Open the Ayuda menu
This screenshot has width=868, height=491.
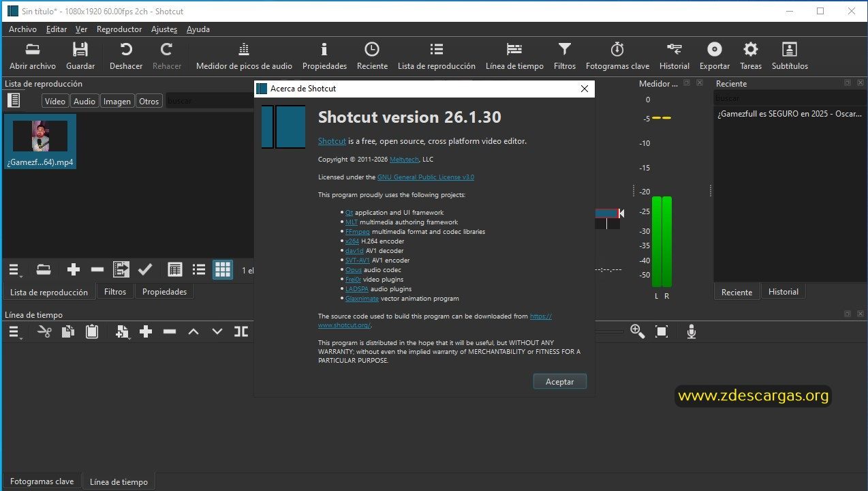pyautogui.click(x=198, y=29)
